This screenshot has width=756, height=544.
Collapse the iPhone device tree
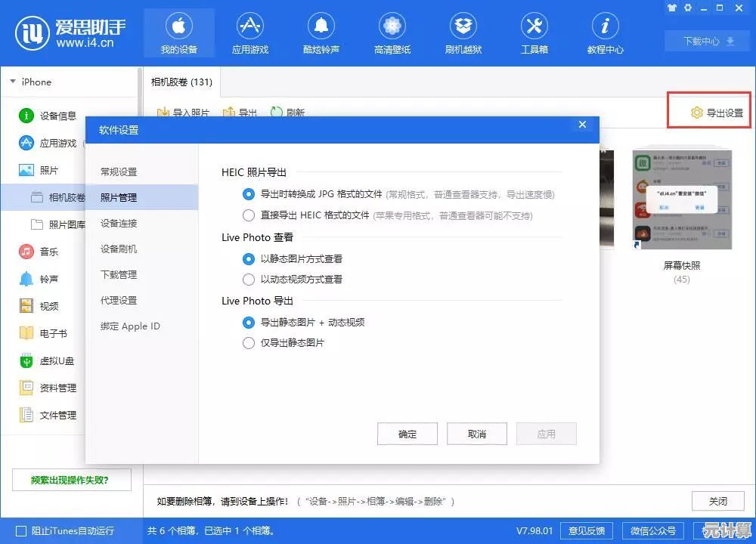[13, 82]
